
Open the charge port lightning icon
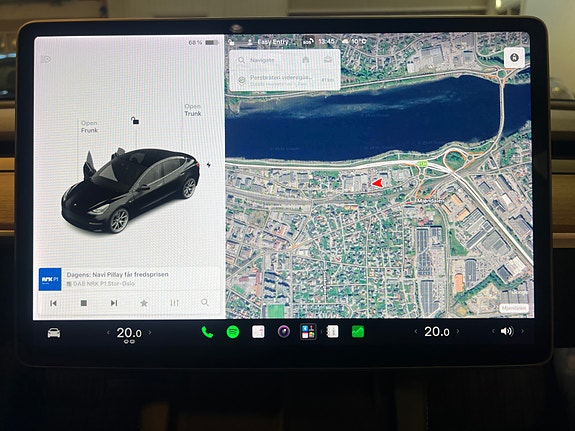tap(209, 165)
